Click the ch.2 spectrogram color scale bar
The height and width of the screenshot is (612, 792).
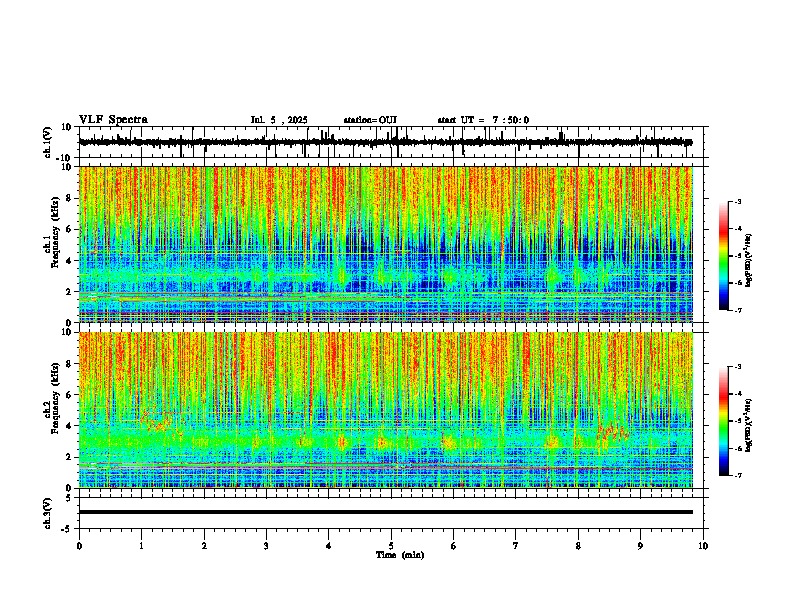coord(724,421)
